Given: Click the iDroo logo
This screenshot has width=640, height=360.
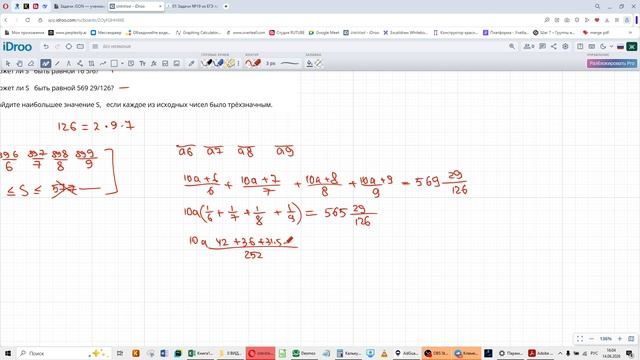Looking at the screenshot, I should 17,47.
